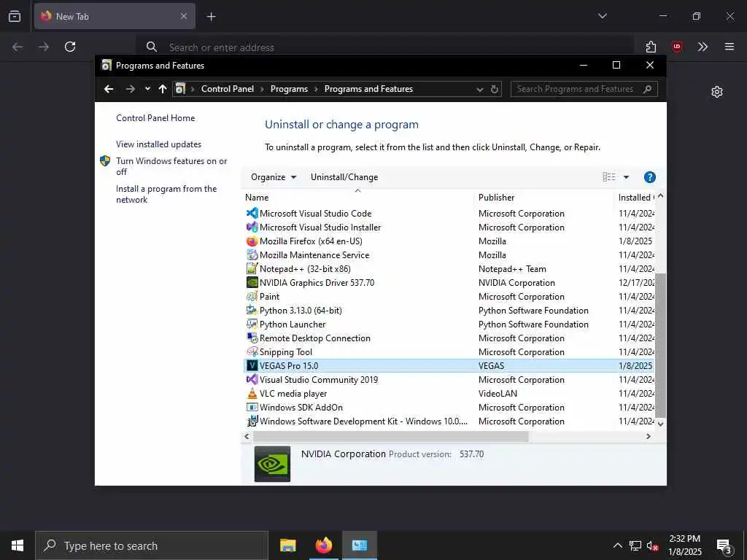Click the Python 3.13.0 icon
This screenshot has width=747, height=560.
(x=252, y=310)
